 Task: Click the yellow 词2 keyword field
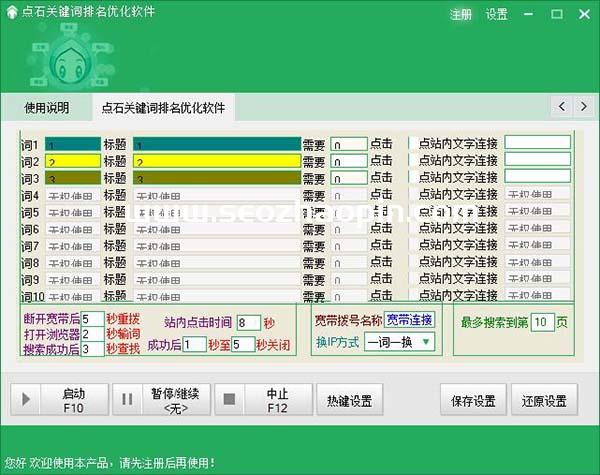pyautogui.click(x=72, y=161)
